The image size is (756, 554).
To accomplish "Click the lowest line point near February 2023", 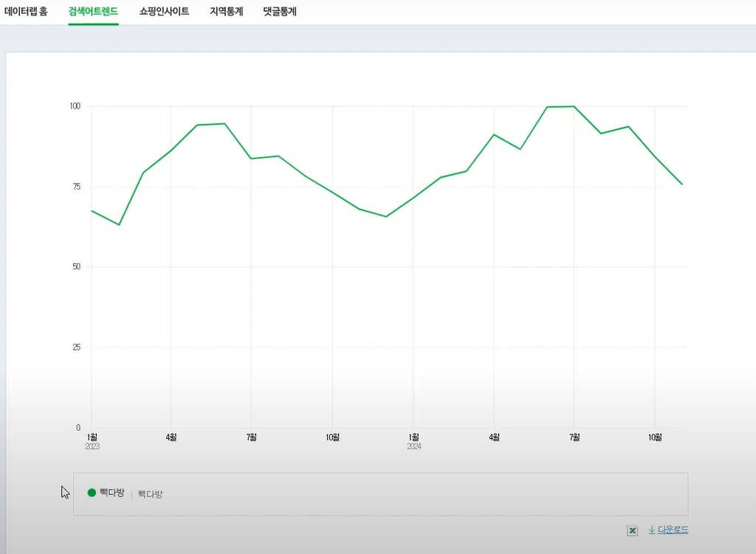I will tap(119, 224).
